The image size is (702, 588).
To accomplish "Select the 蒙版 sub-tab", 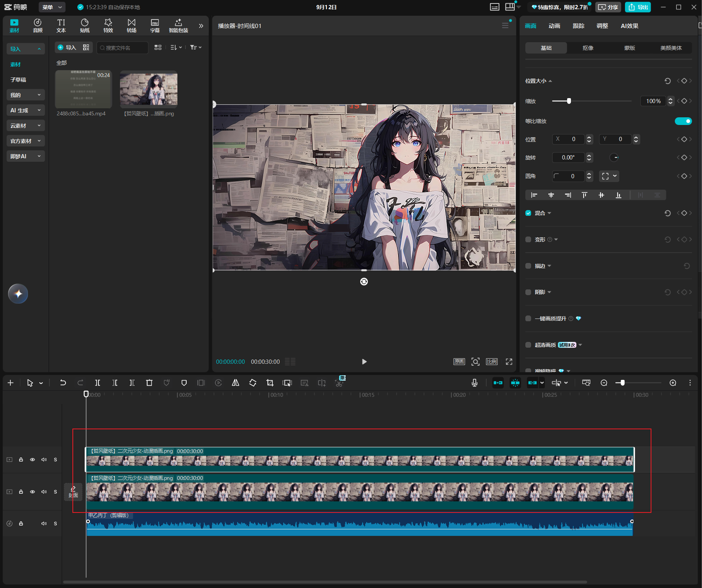I will coord(630,48).
